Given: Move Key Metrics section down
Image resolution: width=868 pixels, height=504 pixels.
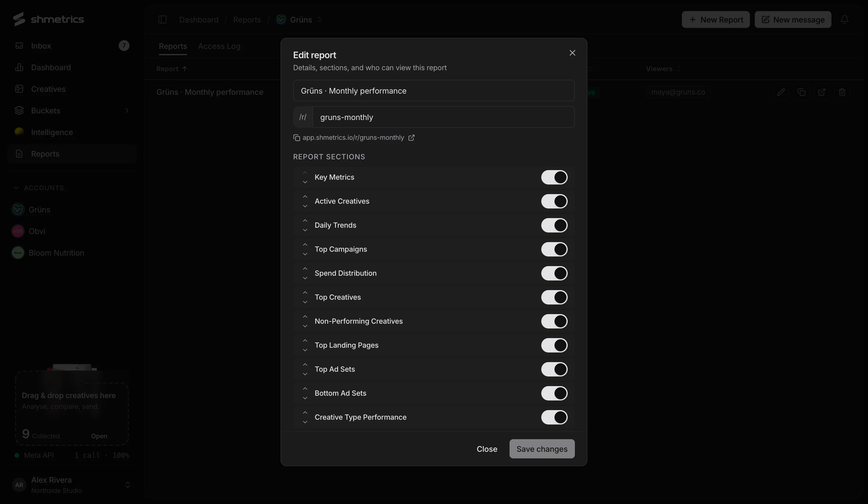Looking at the screenshot, I should click(x=305, y=182).
